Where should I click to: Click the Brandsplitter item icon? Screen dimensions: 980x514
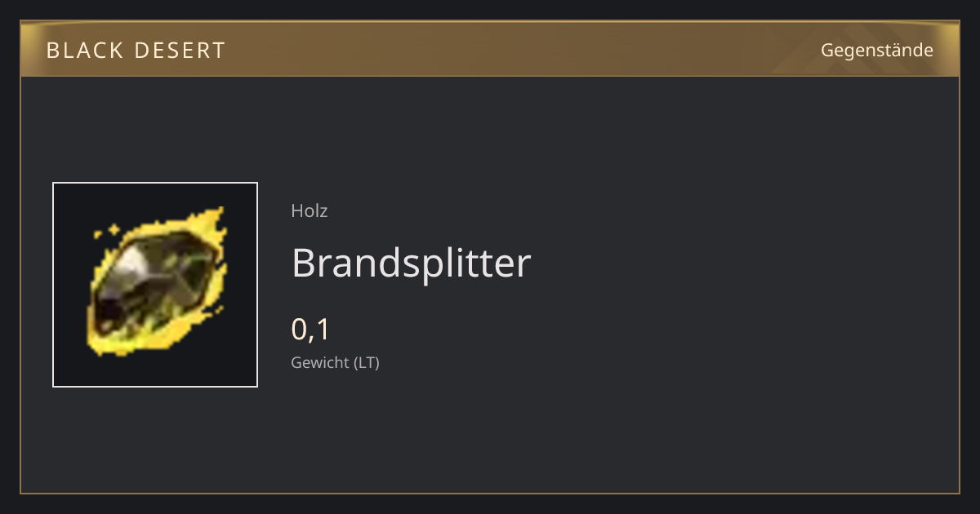[x=155, y=285]
